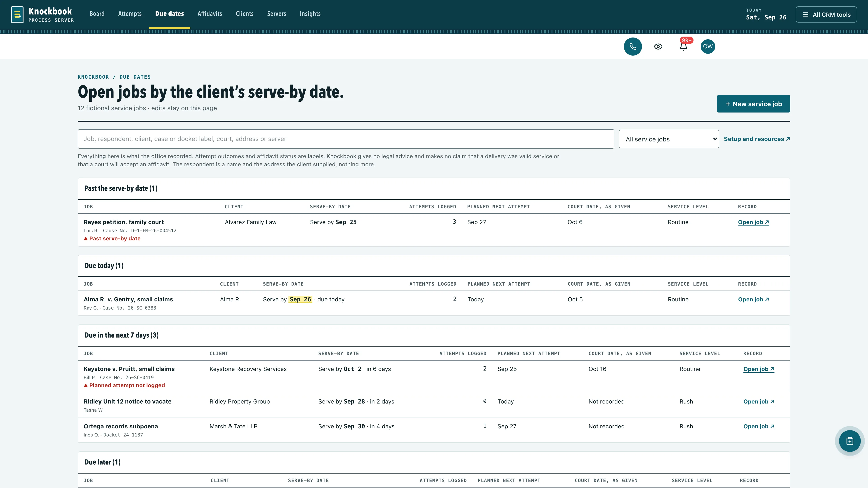Switch to the Attempts tab
868x488 pixels.
click(x=130, y=14)
